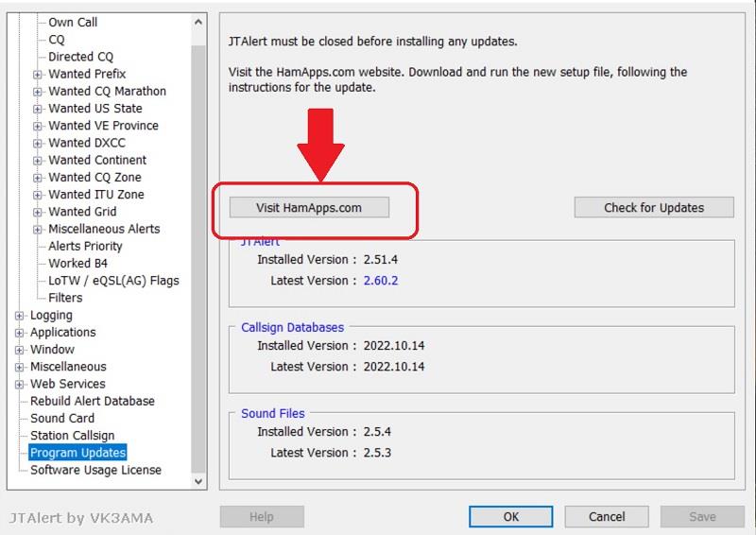Image resolution: width=756 pixels, height=535 pixels.
Task: Click the Cancel button
Action: 607,517
